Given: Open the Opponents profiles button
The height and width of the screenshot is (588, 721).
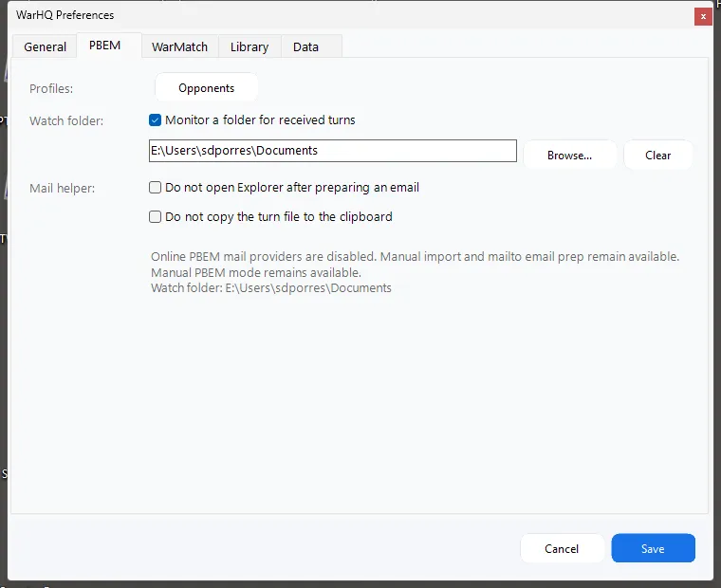Looking at the screenshot, I should [206, 87].
